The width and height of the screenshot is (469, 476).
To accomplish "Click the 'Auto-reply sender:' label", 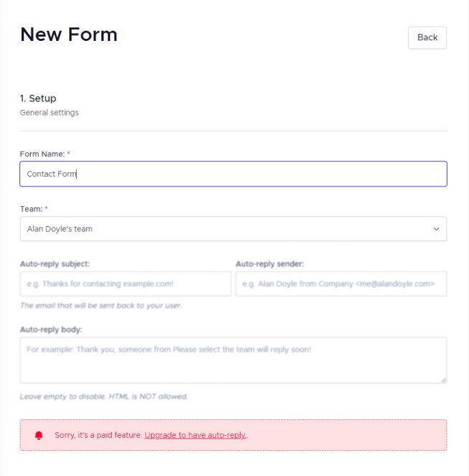I will tap(269, 263).
